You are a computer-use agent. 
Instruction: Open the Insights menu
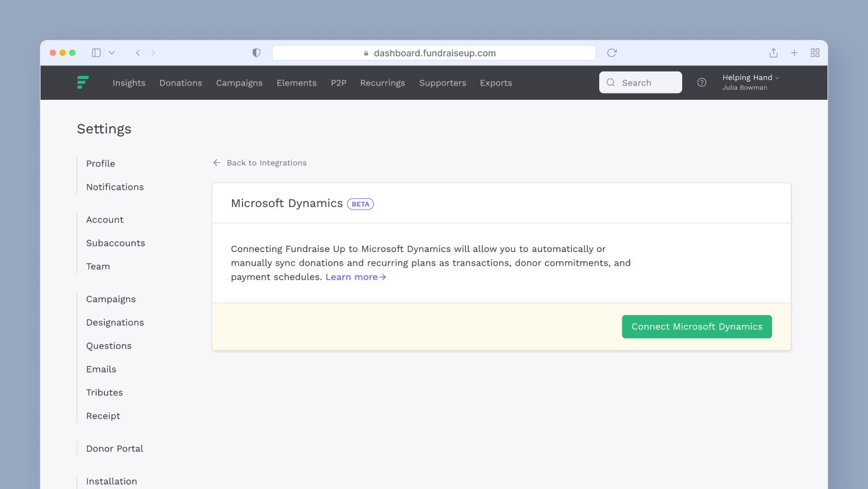(x=129, y=83)
